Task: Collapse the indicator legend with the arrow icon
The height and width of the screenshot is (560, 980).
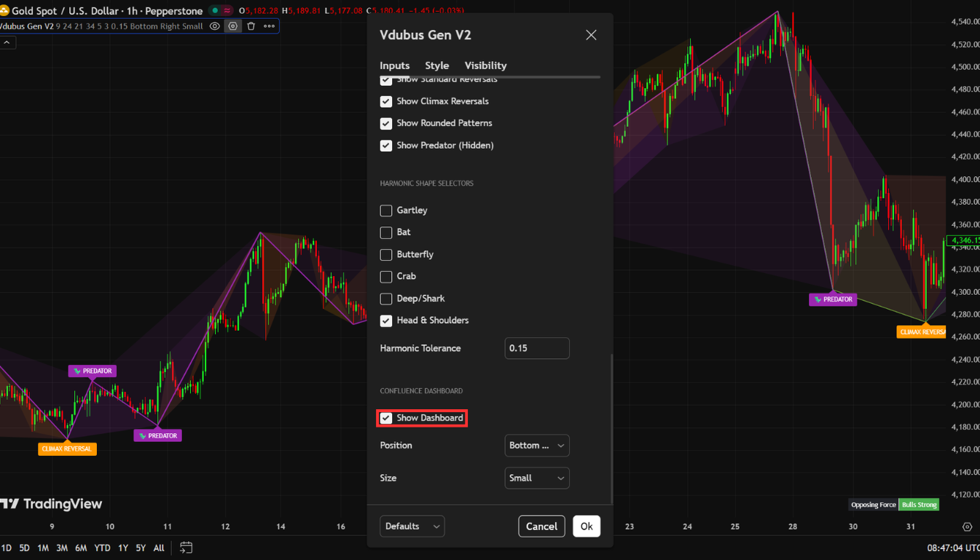Action: click(x=8, y=42)
